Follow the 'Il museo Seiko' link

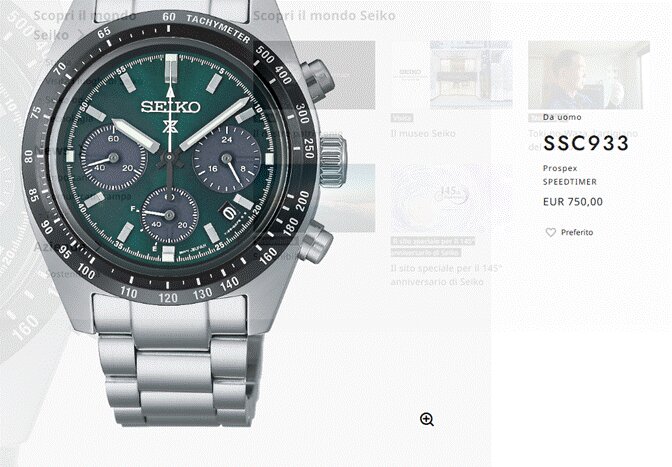point(423,134)
